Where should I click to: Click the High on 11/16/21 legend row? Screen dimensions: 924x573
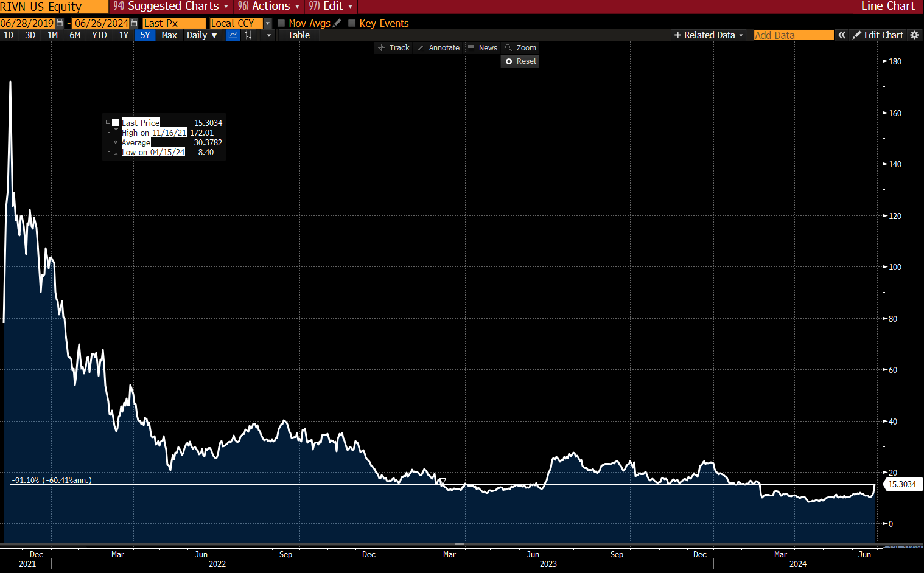coord(164,133)
